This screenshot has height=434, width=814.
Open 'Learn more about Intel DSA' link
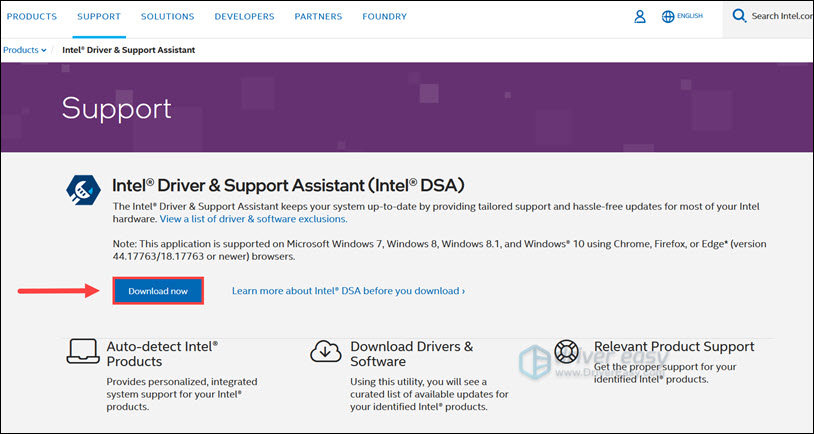[348, 291]
